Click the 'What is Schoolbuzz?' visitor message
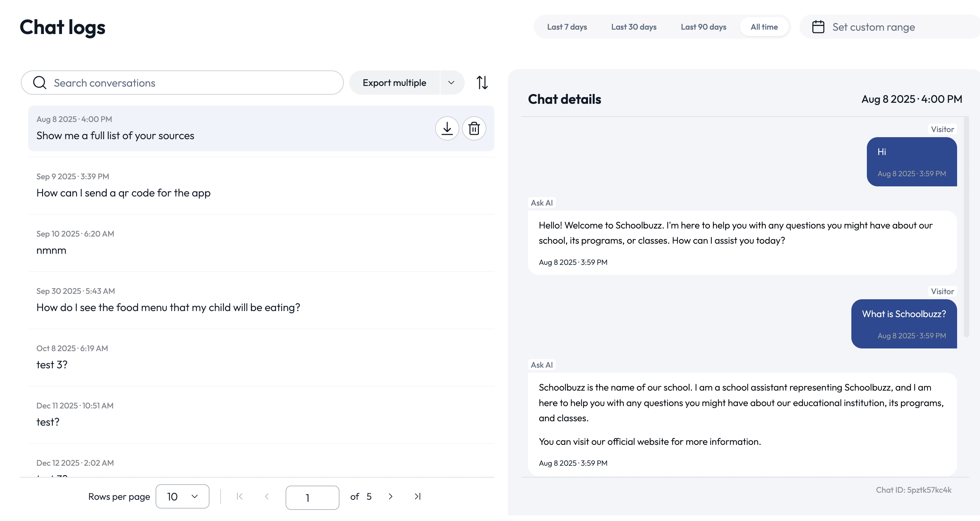This screenshot has width=980, height=521. coord(904,324)
